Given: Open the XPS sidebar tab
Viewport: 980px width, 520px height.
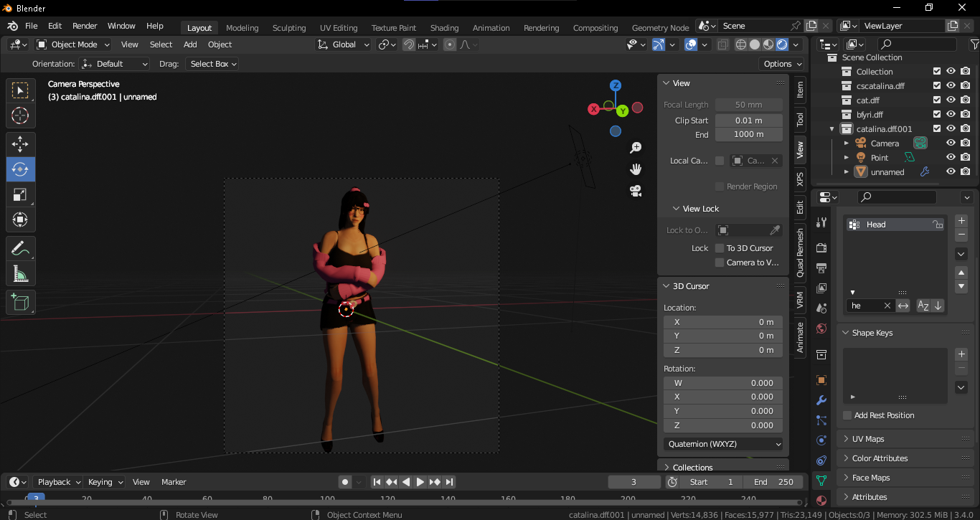Looking at the screenshot, I should [x=800, y=179].
